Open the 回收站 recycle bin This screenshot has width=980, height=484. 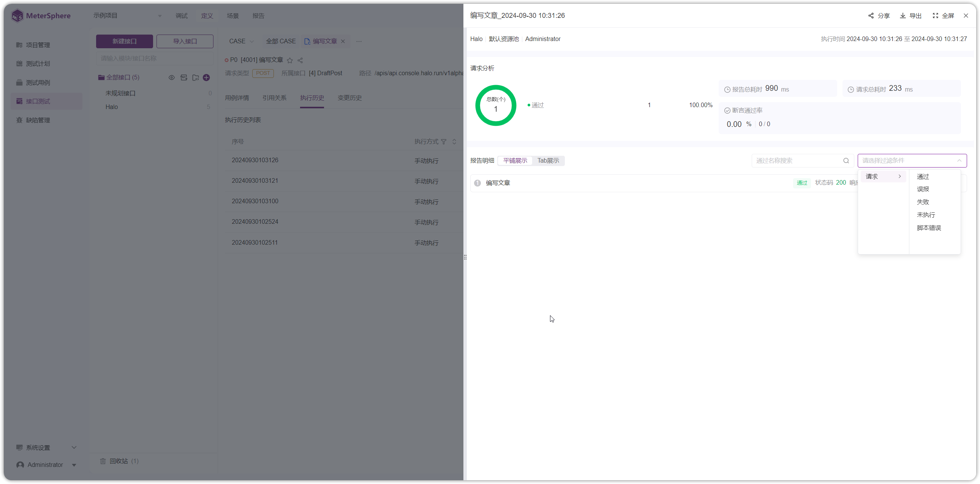point(119,461)
